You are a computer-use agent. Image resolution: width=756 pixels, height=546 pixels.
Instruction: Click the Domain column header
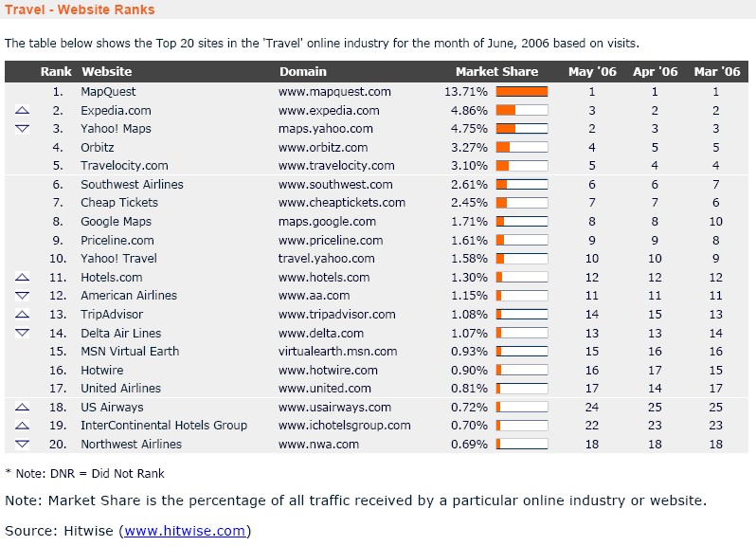tap(303, 71)
